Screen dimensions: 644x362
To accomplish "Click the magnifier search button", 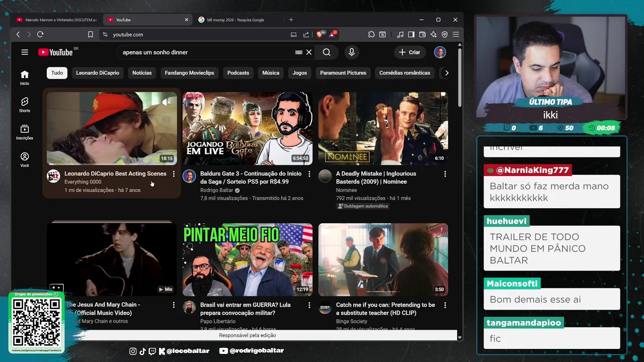I will [x=327, y=52].
